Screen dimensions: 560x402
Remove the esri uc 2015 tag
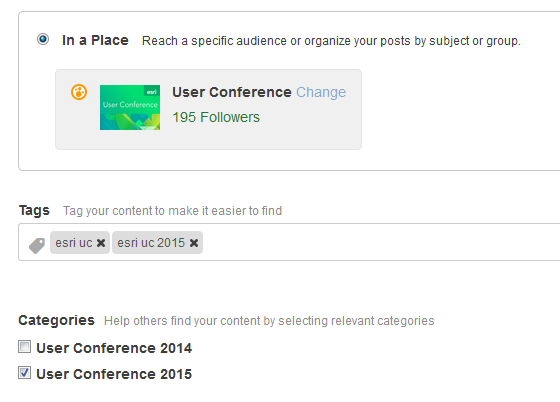[194, 243]
